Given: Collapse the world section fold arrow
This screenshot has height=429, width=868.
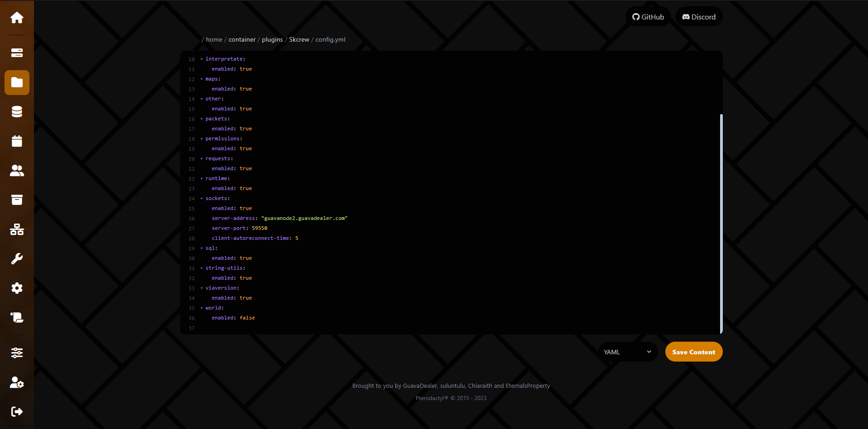Looking at the screenshot, I should [202, 308].
